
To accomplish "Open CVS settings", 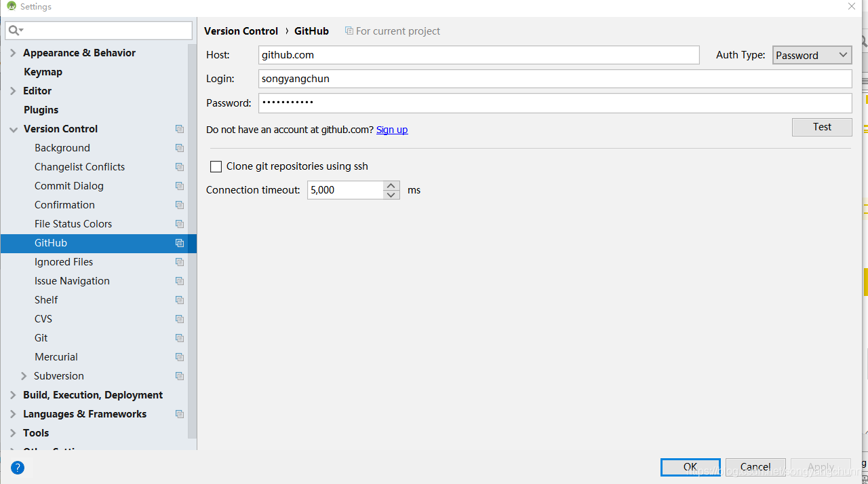I will pyautogui.click(x=43, y=319).
